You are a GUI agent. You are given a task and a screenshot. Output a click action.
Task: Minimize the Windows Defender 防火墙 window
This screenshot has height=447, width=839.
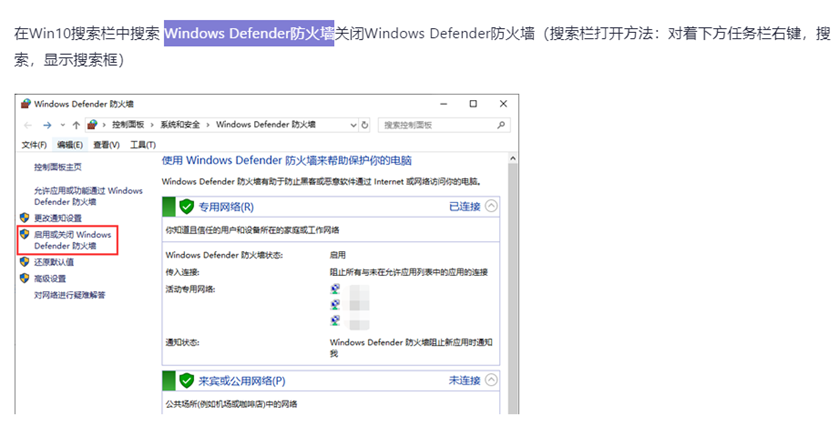443,104
